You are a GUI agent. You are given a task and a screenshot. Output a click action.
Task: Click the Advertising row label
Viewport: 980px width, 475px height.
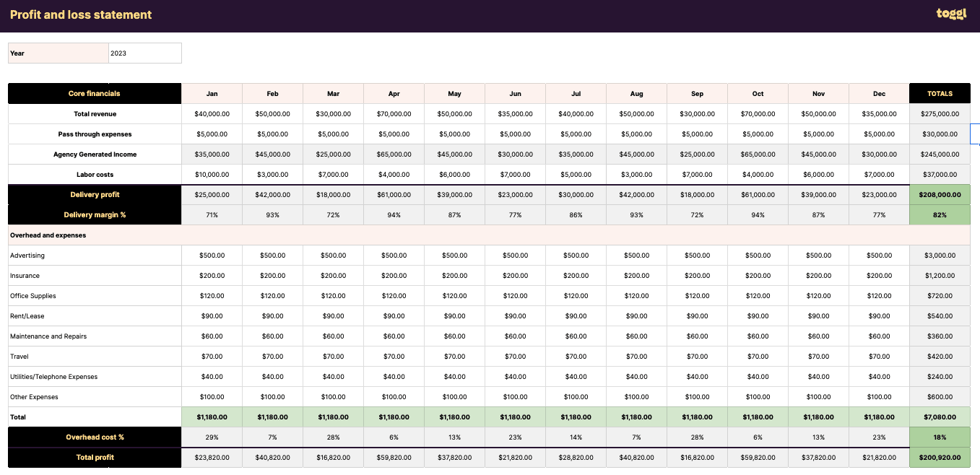27,256
